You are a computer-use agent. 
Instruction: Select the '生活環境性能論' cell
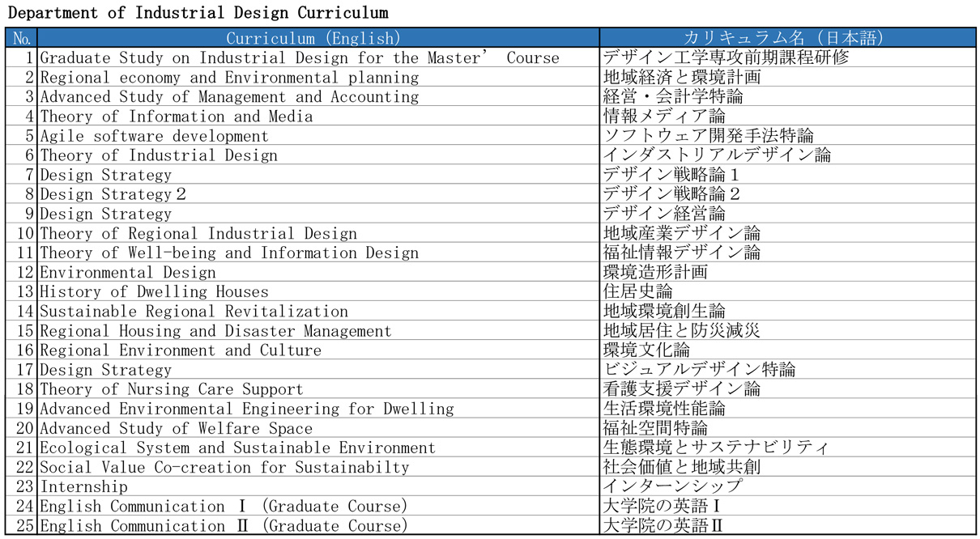(x=787, y=408)
